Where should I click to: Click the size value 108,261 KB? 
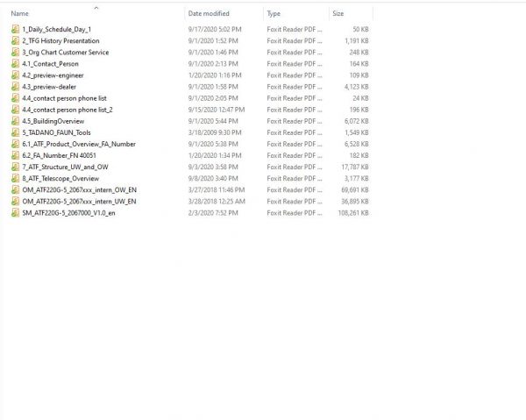coord(353,213)
